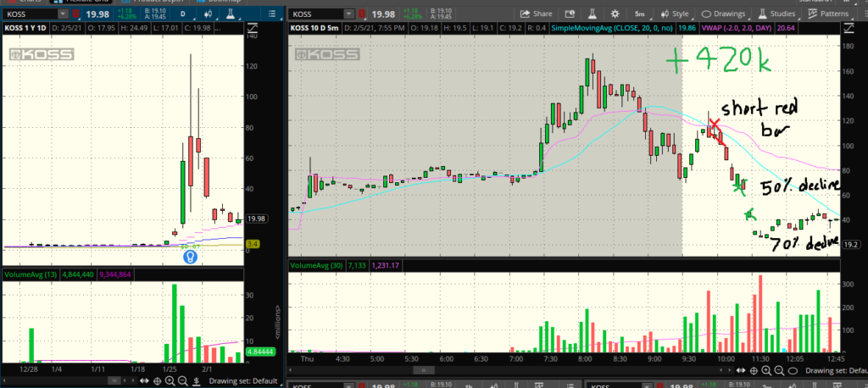
Task: Select crosshair pointer under the 5m chart
Action: tap(754, 370)
